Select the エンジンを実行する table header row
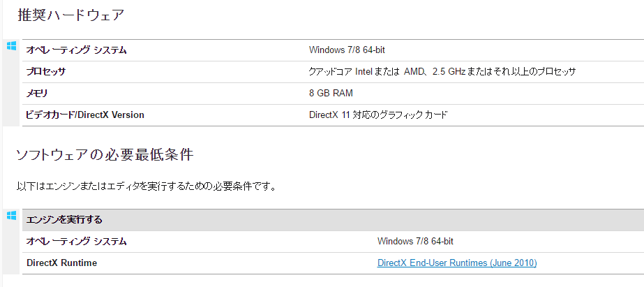This screenshot has height=287, width=644. [333, 220]
